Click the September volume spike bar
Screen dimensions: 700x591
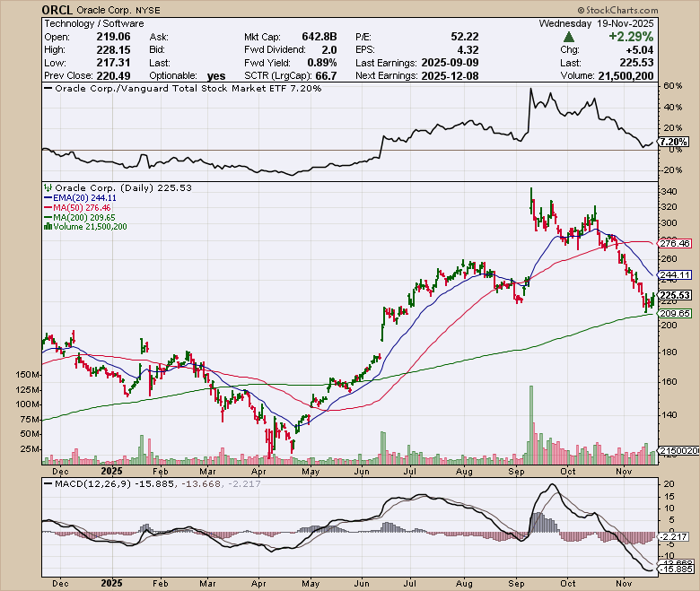531,425
